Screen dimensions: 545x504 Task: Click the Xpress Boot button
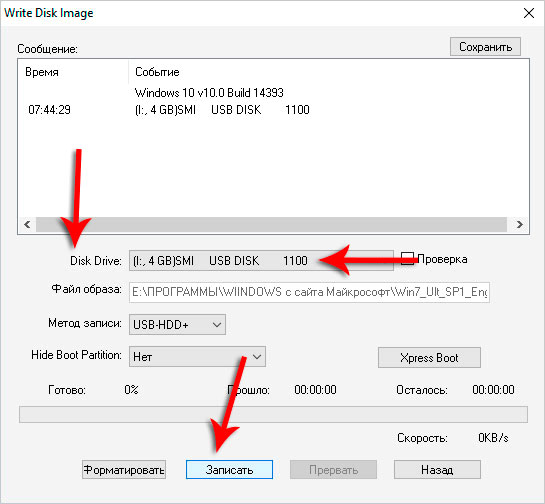(x=429, y=357)
